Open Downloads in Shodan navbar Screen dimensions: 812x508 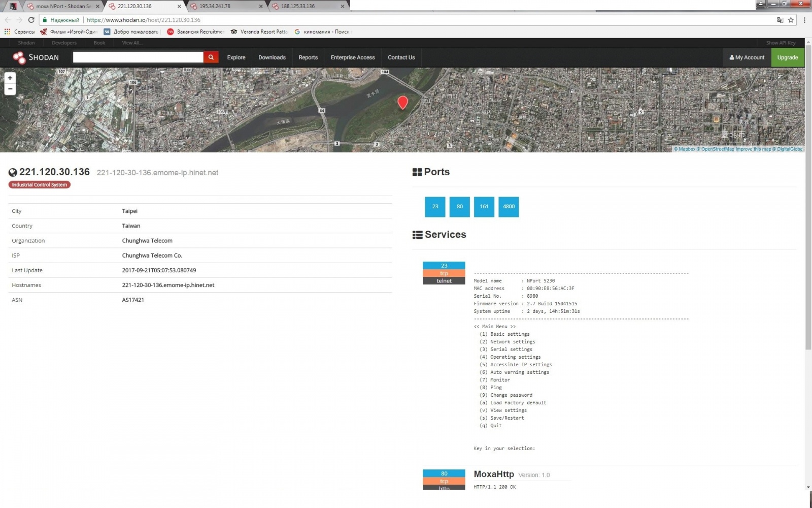pos(272,57)
